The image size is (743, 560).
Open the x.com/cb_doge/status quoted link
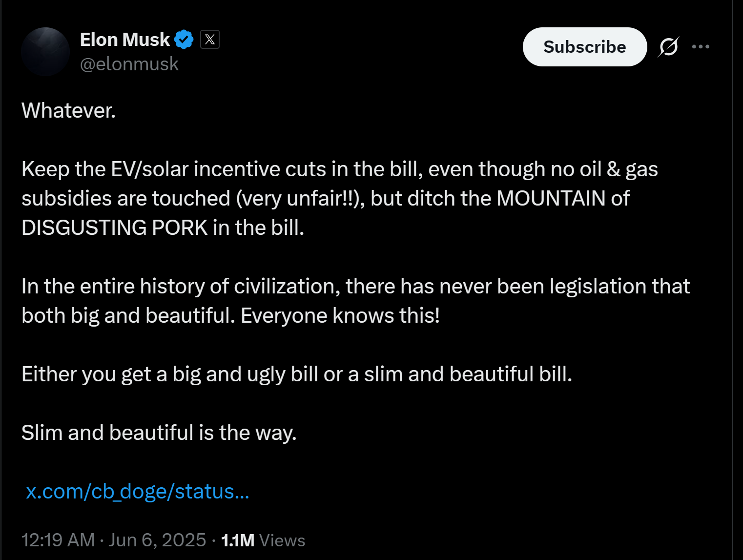click(138, 491)
